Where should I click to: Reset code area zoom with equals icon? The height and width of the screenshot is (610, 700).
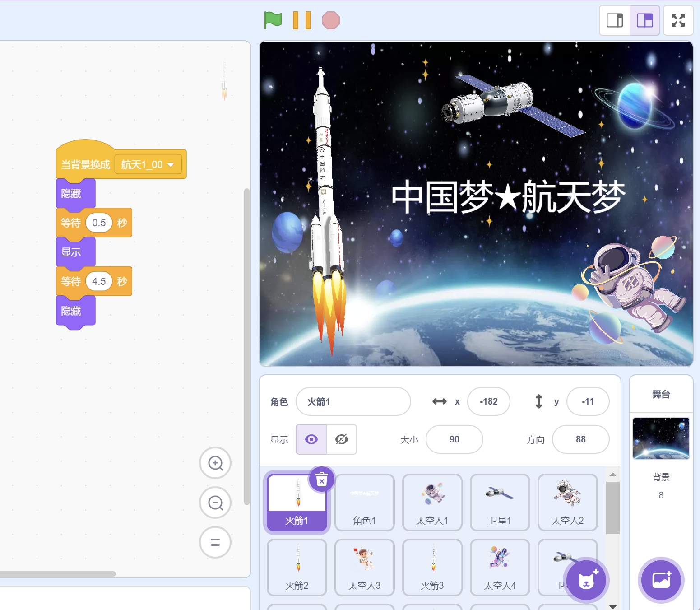click(215, 542)
